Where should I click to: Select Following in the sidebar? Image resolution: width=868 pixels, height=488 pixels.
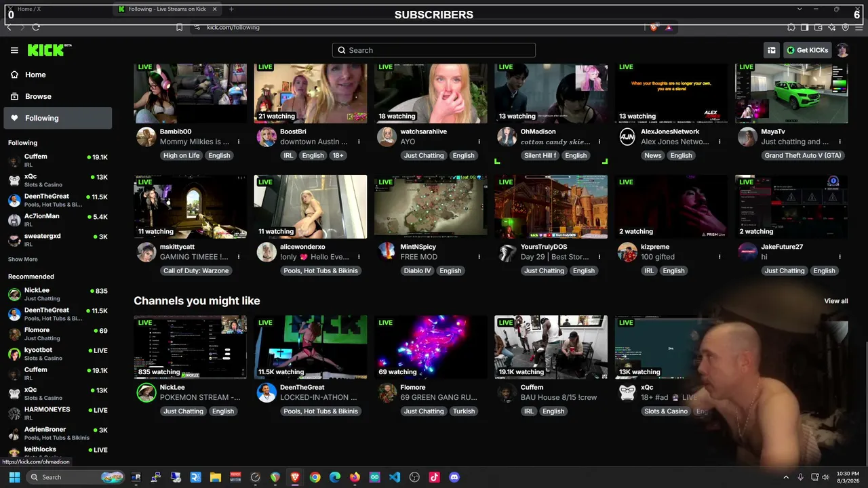point(58,118)
